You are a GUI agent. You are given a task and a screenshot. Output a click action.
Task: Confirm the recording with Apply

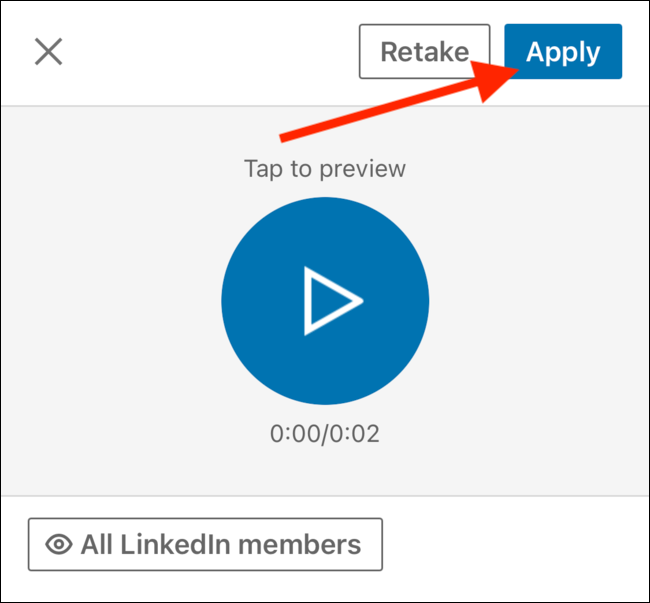coord(563,52)
